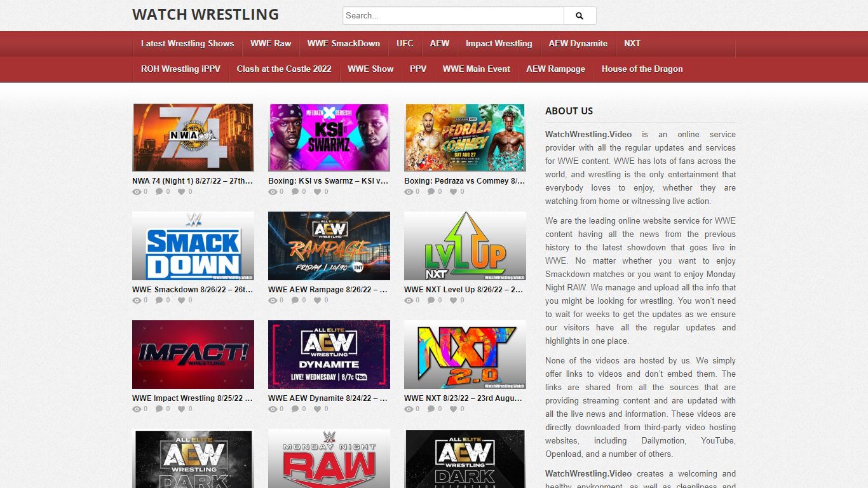The height and width of the screenshot is (488, 868).
Task: Click the comments icon under Pedraza vs Commey
Action: (431, 191)
